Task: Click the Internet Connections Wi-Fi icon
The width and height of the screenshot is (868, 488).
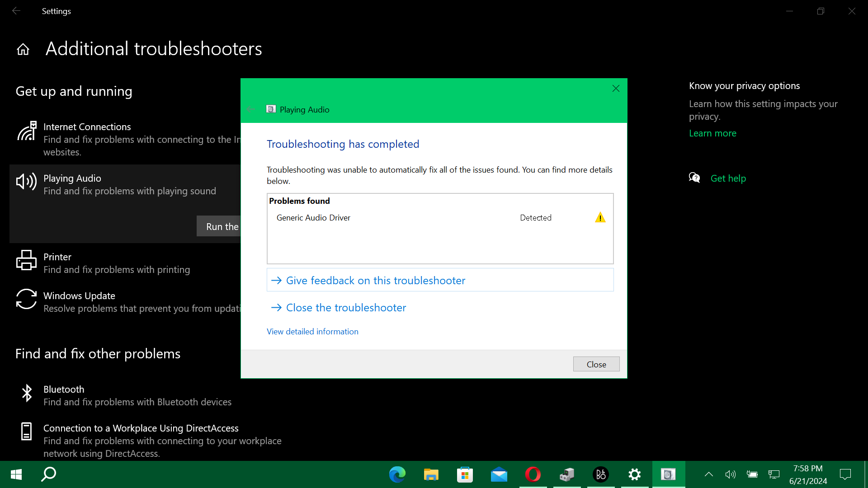Action: click(27, 131)
